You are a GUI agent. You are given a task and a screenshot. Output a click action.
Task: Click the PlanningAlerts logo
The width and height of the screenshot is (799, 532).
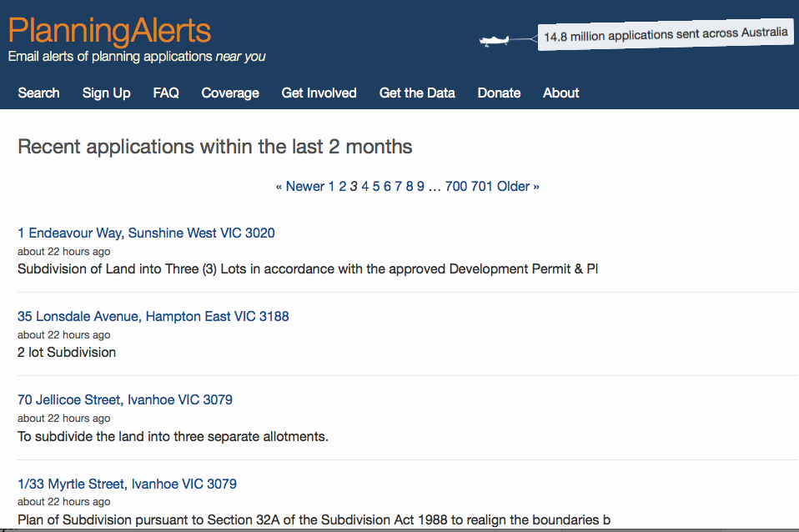click(109, 32)
